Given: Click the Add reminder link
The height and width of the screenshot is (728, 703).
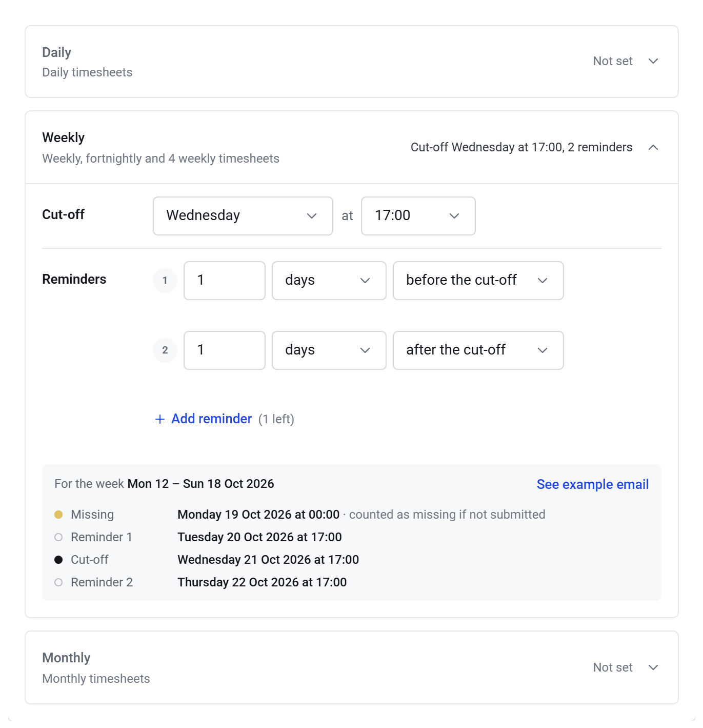Looking at the screenshot, I should (211, 419).
